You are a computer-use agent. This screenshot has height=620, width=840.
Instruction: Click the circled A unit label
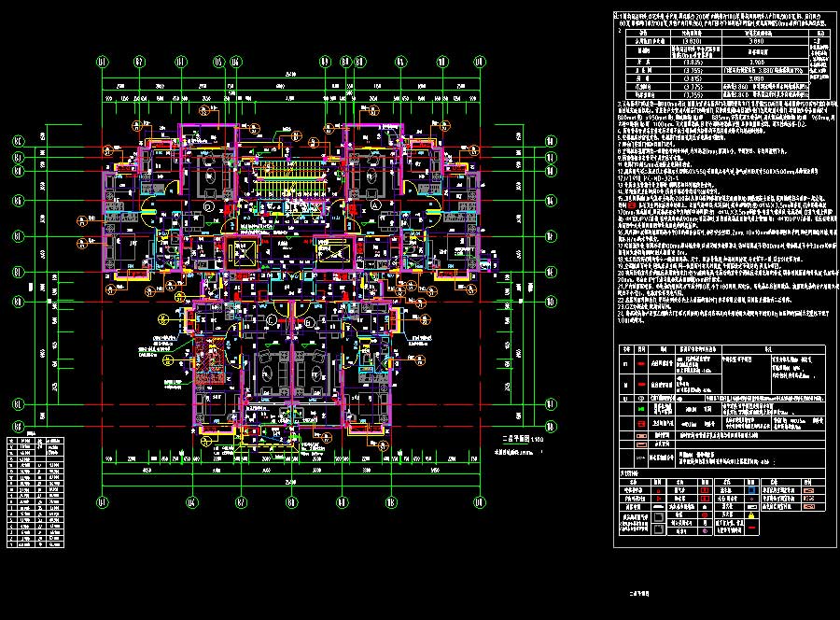pos(375,203)
